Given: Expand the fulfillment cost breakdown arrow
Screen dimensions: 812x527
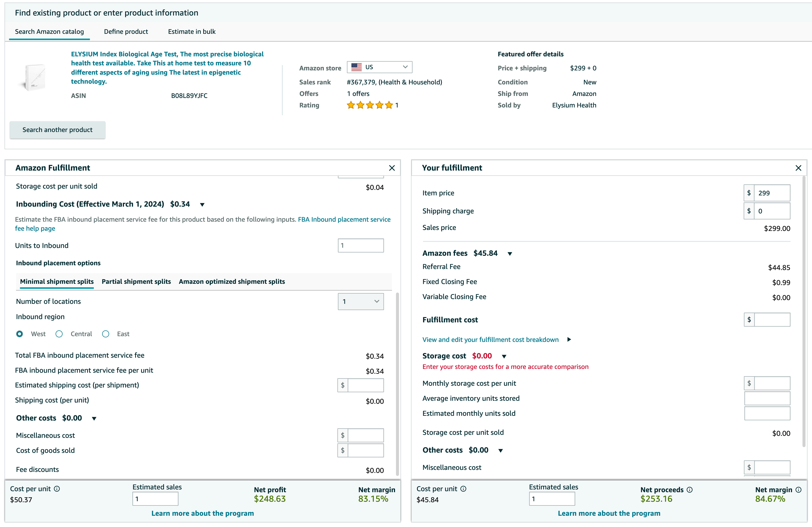Looking at the screenshot, I should [x=569, y=339].
